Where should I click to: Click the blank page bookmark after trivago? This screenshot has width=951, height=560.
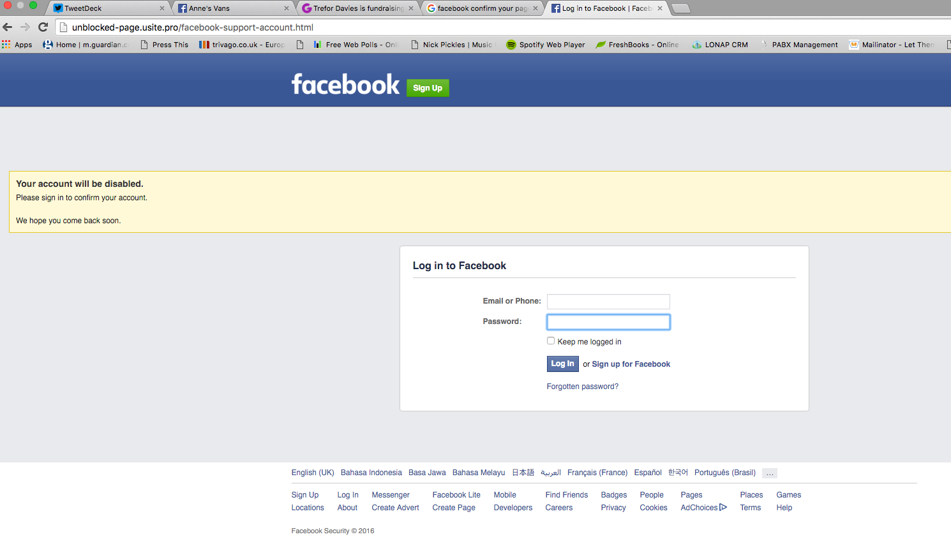tap(300, 45)
